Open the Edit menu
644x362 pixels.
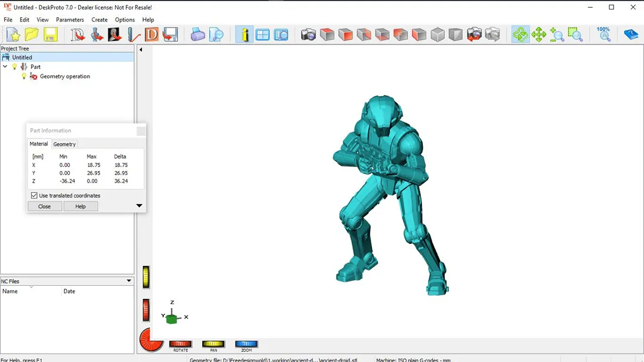click(x=24, y=20)
